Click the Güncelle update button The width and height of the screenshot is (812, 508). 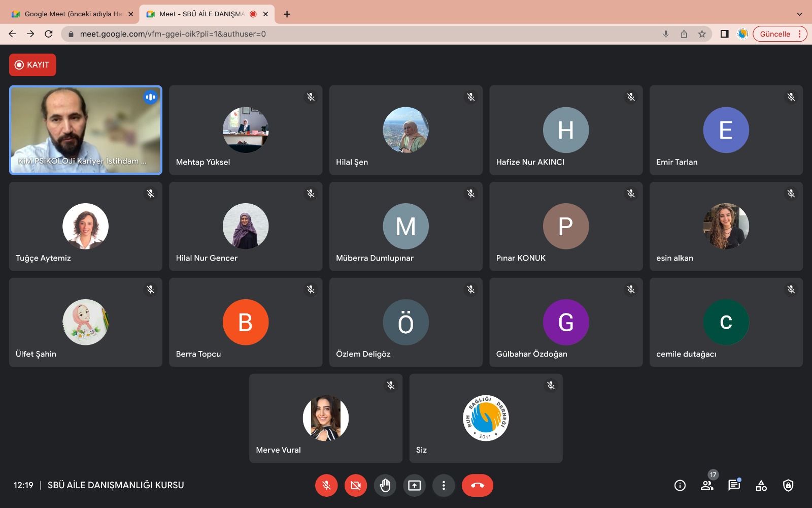(x=774, y=34)
